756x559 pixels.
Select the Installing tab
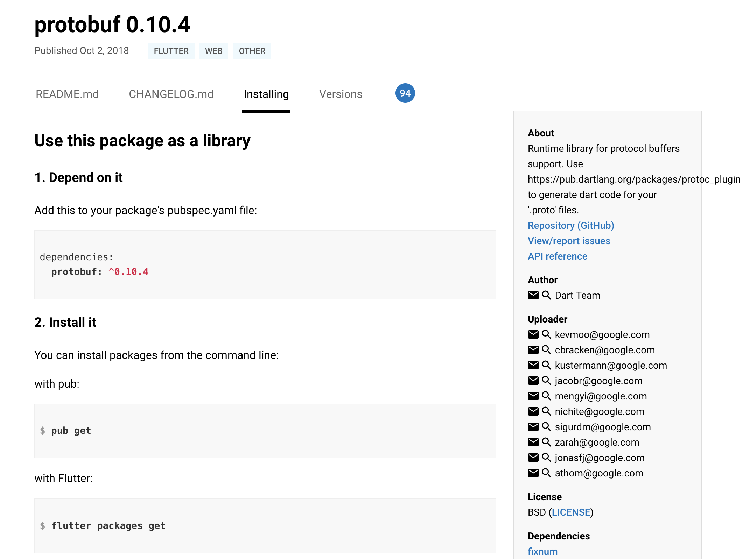[x=266, y=94]
